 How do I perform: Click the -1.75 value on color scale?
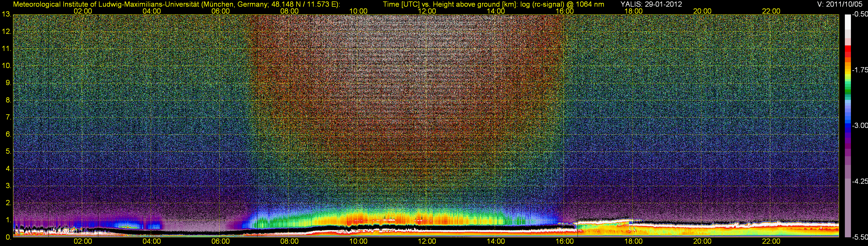tap(860, 70)
